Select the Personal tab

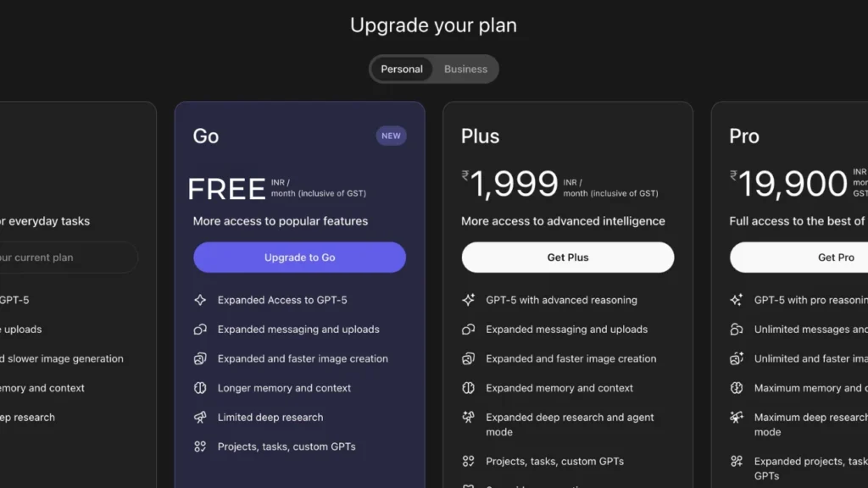[x=401, y=69]
